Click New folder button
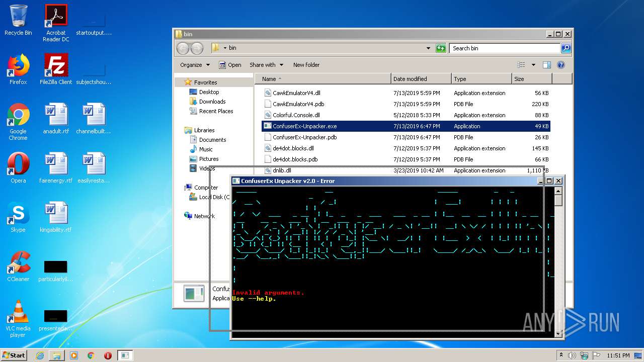Viewport: 644px width, 362px height. coord(306,65)
